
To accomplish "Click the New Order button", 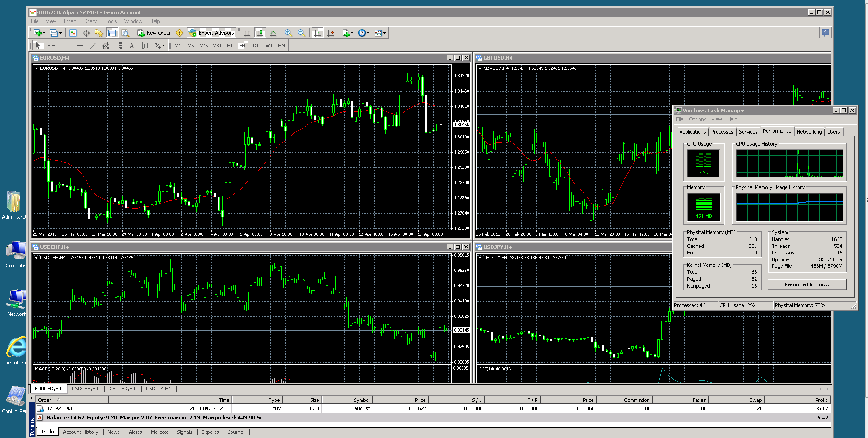I will [x=154, y=33].
